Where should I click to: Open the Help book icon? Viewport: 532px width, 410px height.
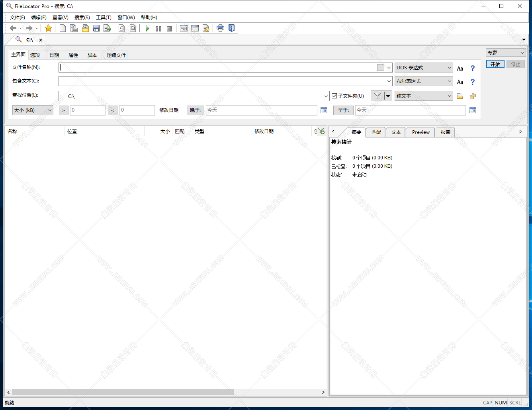[231, 28]
